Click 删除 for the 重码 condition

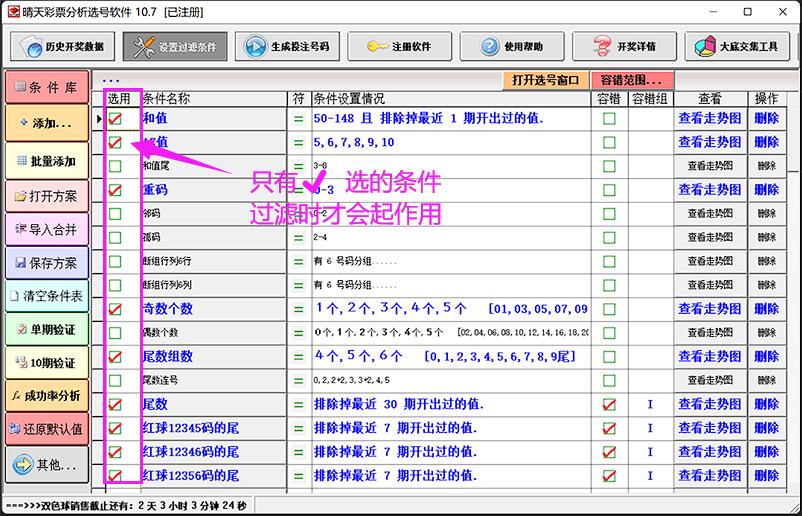click(766, 190)
